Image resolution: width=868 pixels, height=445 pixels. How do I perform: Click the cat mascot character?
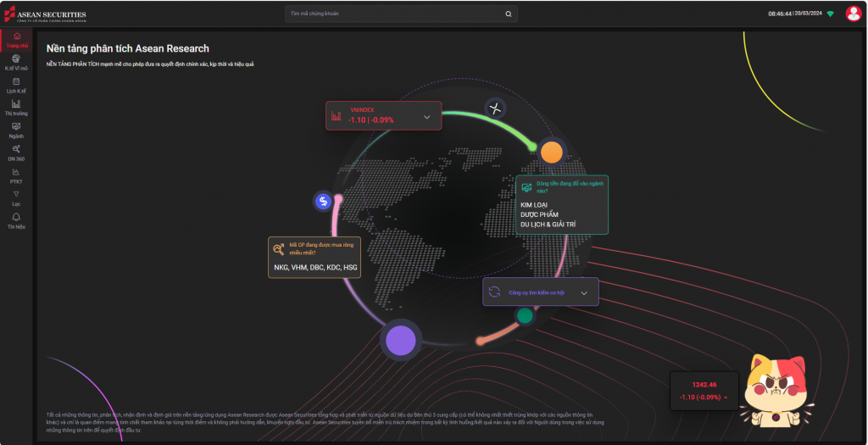[775, 391]
